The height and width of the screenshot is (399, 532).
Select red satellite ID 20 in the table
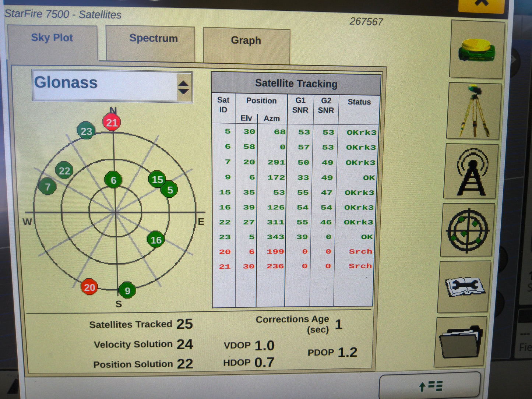pos(225,252)
